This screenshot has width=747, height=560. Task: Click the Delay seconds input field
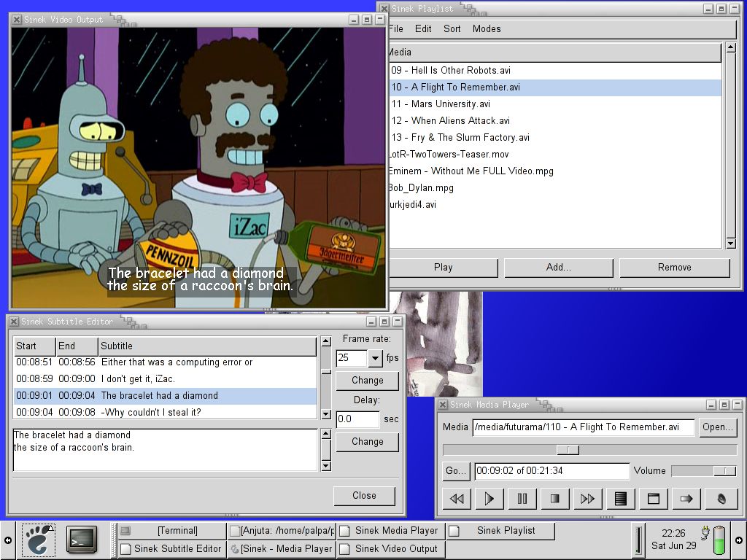coord(357,419)
